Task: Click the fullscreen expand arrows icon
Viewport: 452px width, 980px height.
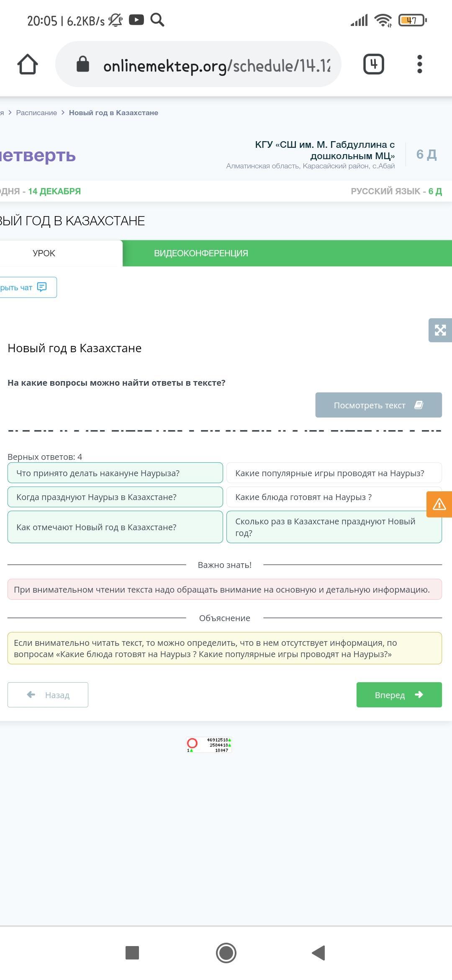Action: [x=440, y=330]
